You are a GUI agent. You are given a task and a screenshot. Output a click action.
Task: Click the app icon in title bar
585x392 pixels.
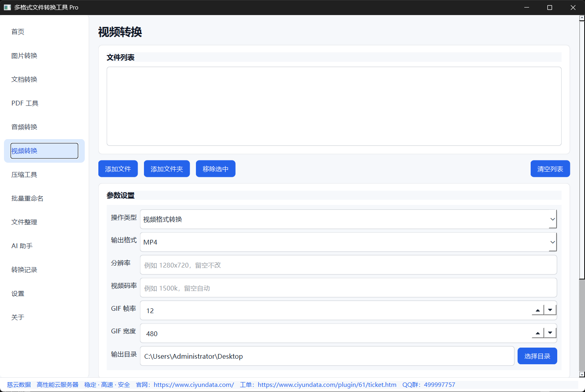pyautogui.click(x=7, y=7)
